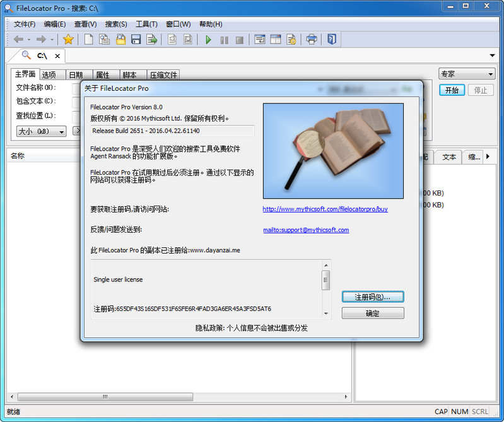The image size is (504, 422).
Task: Click the results list scroll left arrow
Action: tap(12, 397)
